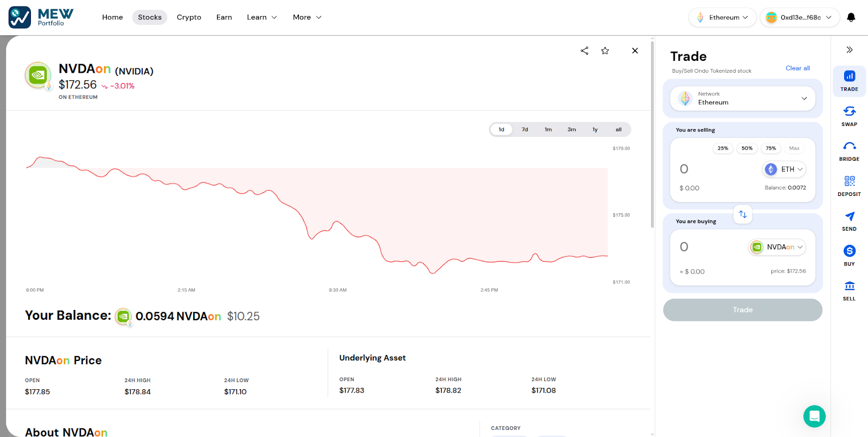This screenshot has height=437, width=868.
Task: Click the Balance: 0.0072 text
Action: [785, 188]
